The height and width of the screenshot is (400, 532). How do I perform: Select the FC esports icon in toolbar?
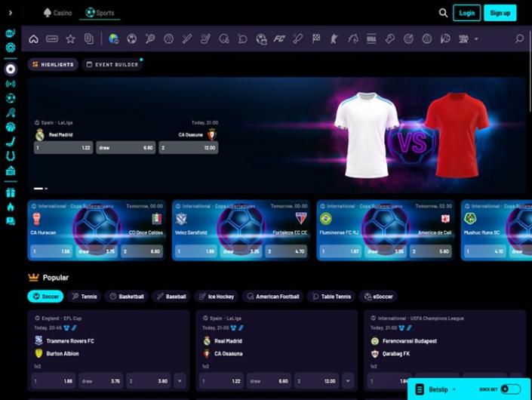click(279, 38)
